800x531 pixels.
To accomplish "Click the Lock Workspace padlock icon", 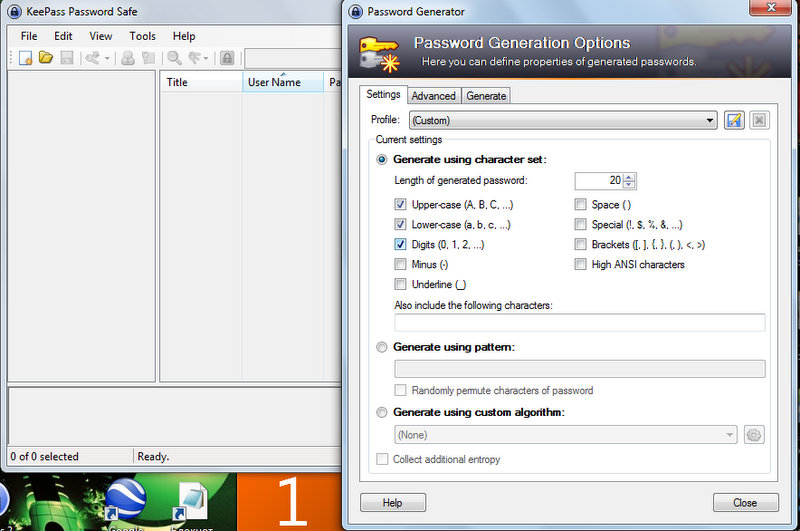I will click(x=227, y=58).
